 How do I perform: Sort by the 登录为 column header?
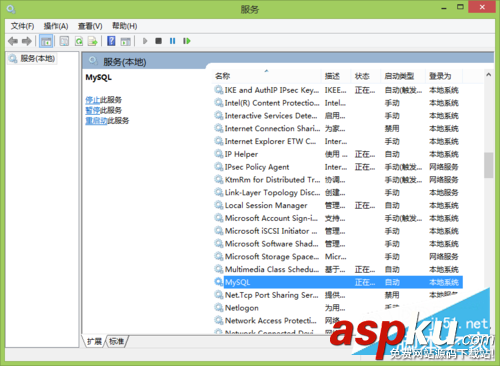(x=444, y=76)
